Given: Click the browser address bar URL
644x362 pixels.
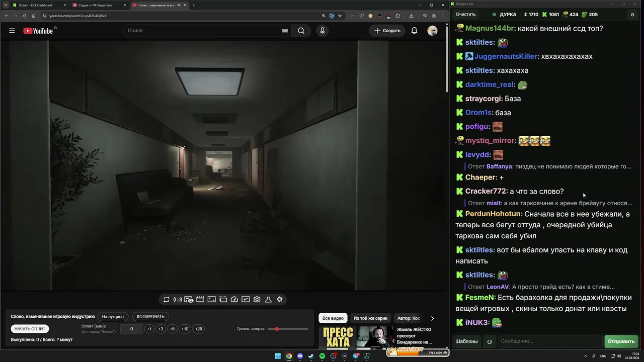Looking at the screenshot, I should coord(78,16).
